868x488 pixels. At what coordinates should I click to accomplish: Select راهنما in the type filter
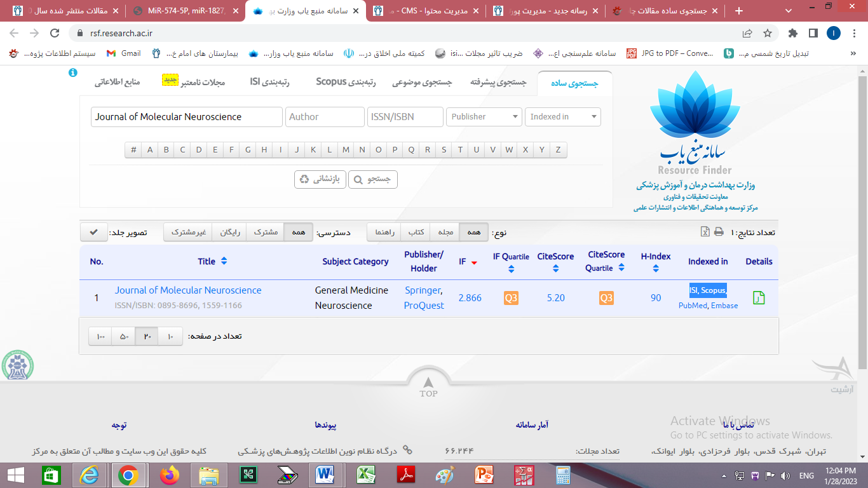pos(385,233)
